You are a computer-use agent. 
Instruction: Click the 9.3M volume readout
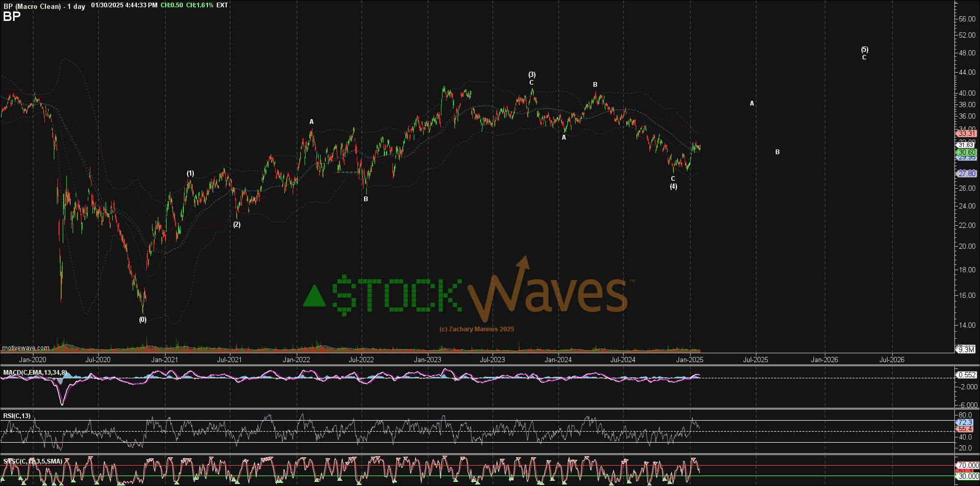coord(967,349)
